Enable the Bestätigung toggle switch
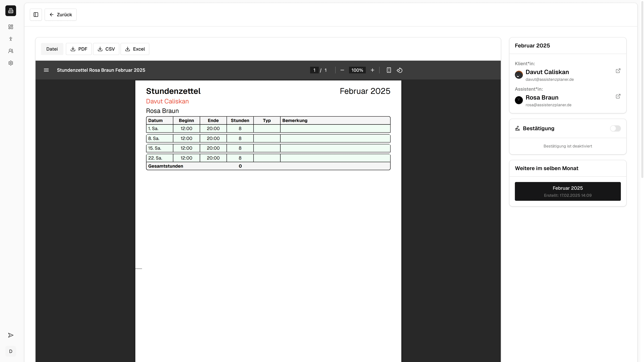 (x=615, y=128)
